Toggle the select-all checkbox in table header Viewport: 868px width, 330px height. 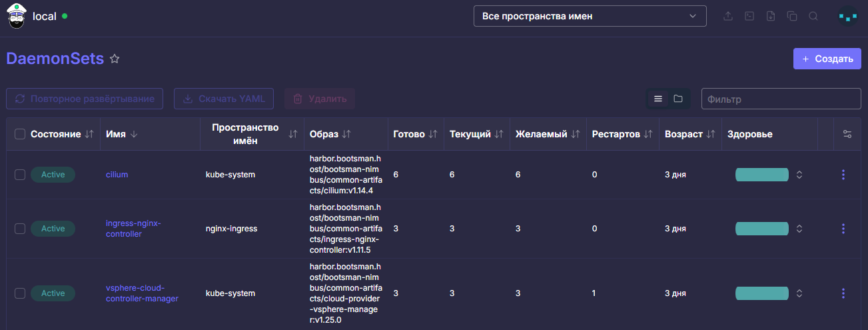20,134
